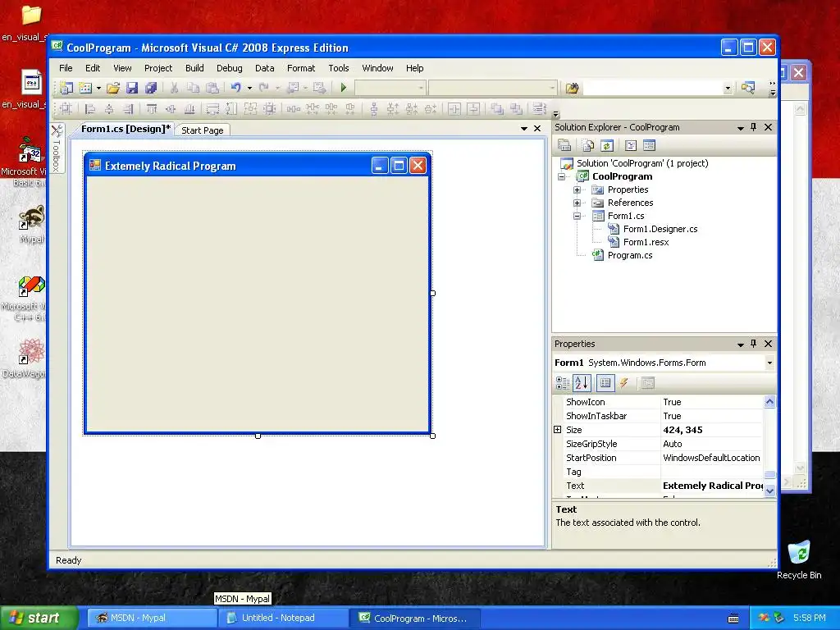Image resolution: width=840 pixels, height=630 pixels.
Task: Click the StartPosition property value WindowsDefaultLocation
Action: 711,458
